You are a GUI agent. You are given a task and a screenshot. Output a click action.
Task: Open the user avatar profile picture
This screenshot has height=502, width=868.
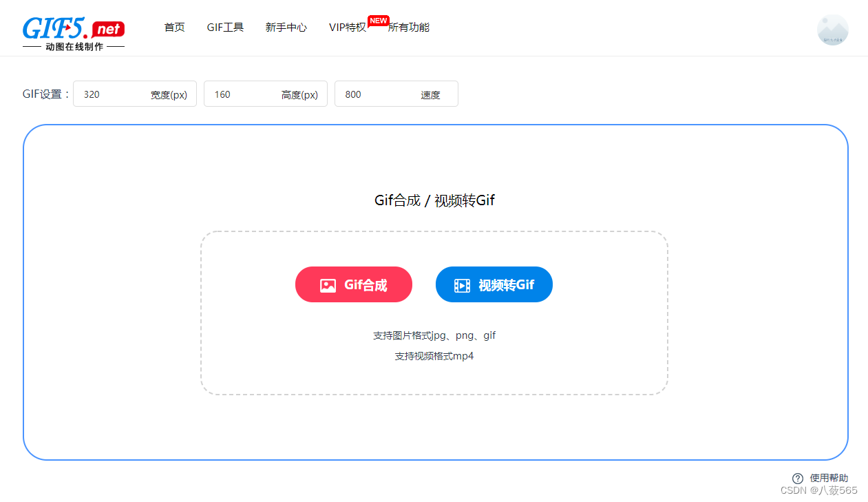point(832,30)
